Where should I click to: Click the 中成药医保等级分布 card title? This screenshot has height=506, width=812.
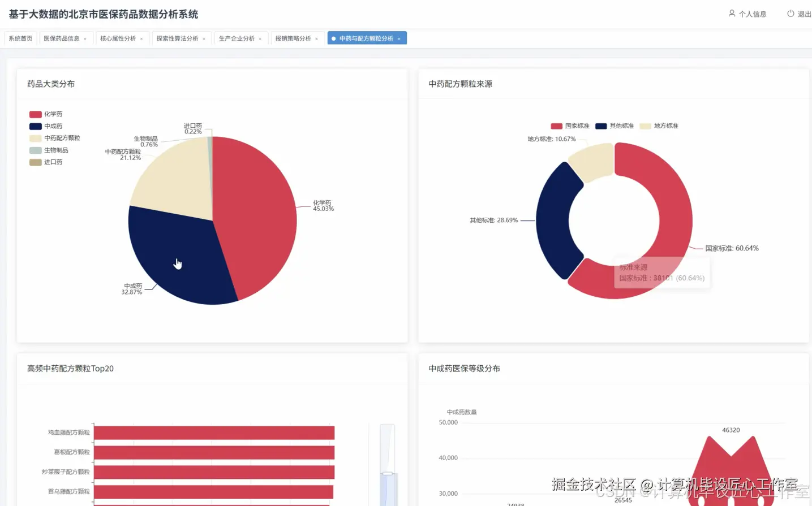(x=464, y=369)
